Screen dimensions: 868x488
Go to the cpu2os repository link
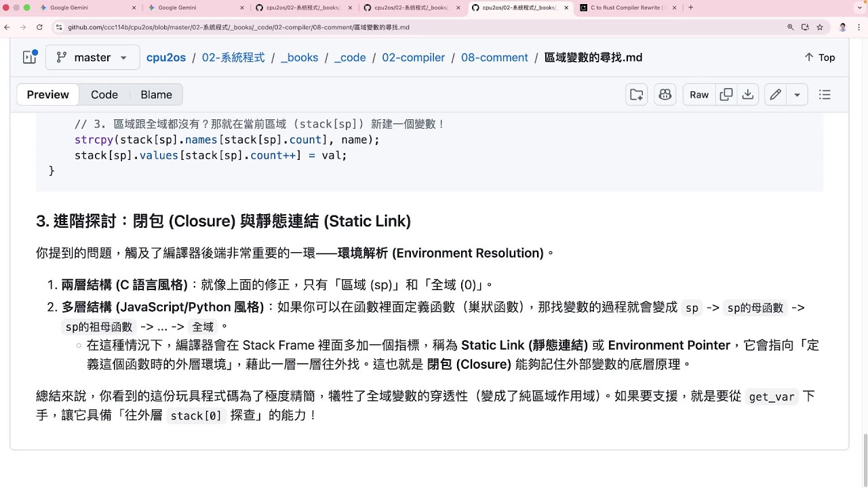pos(166,58)
